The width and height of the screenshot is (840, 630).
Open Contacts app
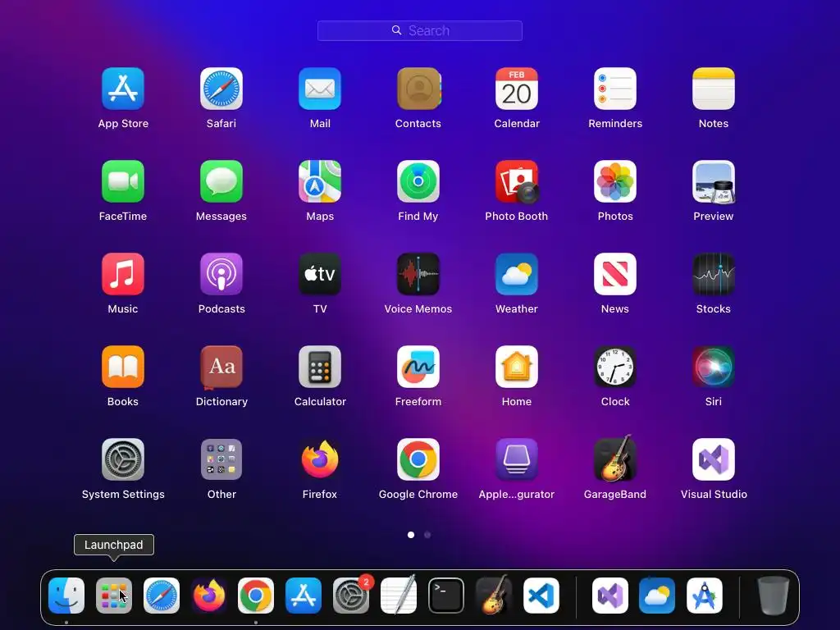click(418, 89)
